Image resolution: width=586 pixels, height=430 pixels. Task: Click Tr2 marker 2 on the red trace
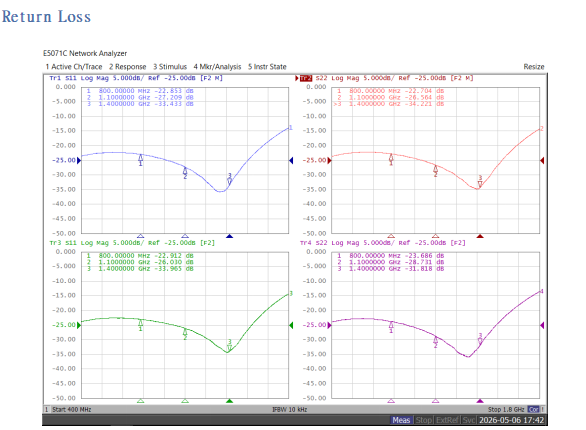[435, 170]
